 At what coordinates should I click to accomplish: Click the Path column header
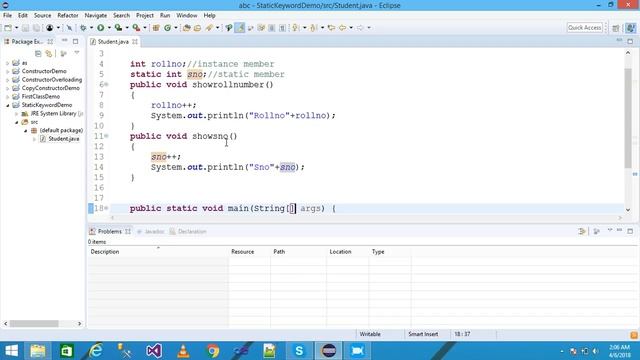(298, 252)
